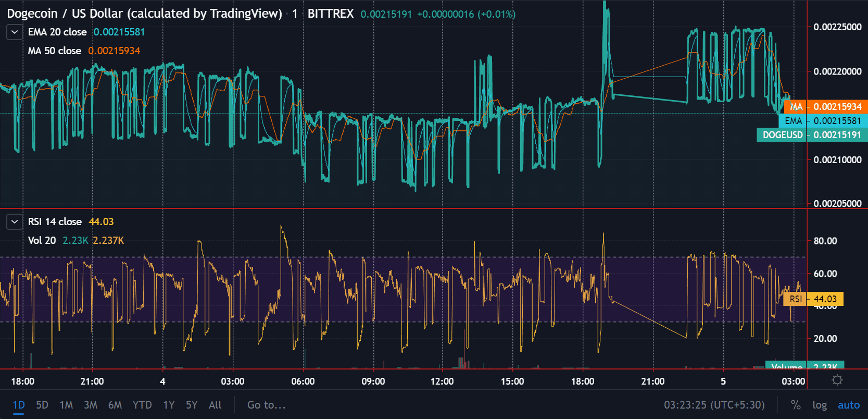This screenshot has height=419, width=868.
Task: Click the RSI 44.03 axis label
Action: [814, 299]
